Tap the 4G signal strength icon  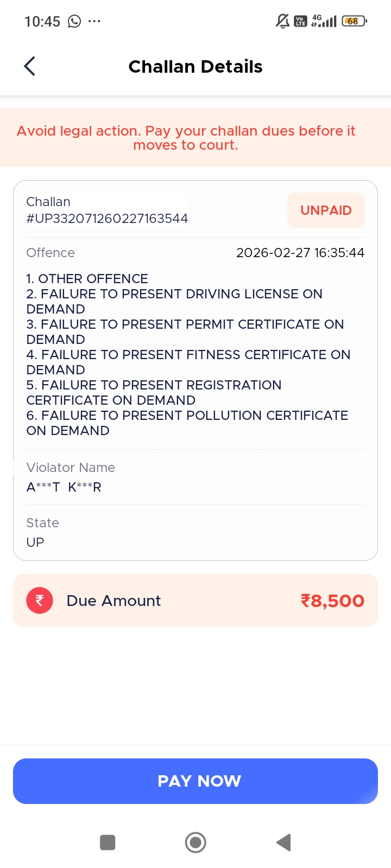tap(324, 21)
